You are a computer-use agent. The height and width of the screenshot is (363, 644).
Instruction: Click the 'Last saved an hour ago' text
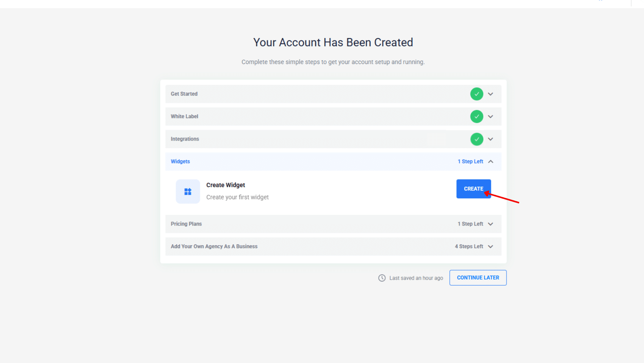pyautogui.click(x=416, y=278)
